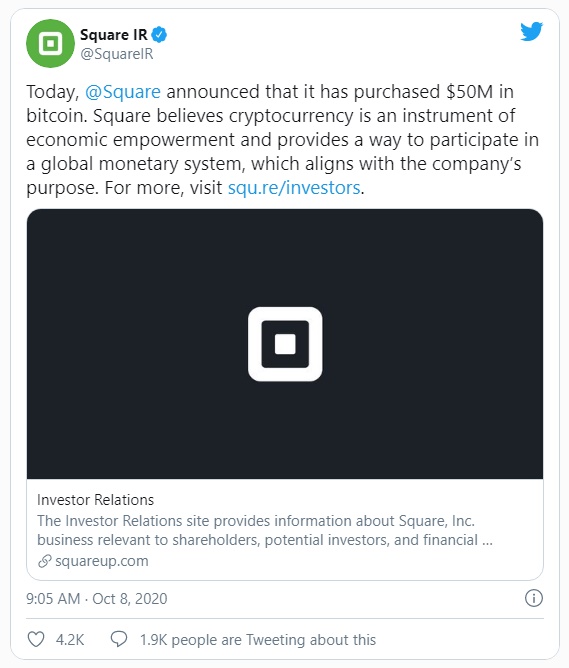Click the Square IR display name
569x668 pixels.
[114, 35]
